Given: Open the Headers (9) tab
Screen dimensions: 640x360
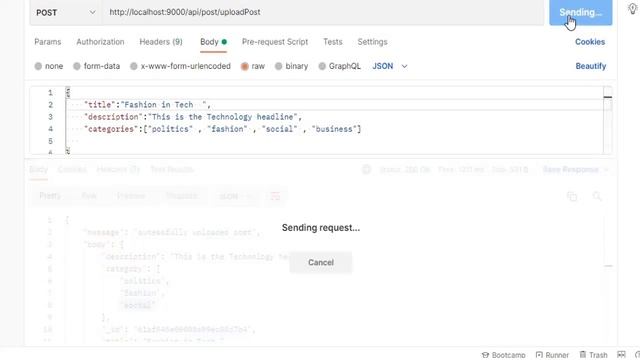Looking at the screenshot, I should point(161,42).
